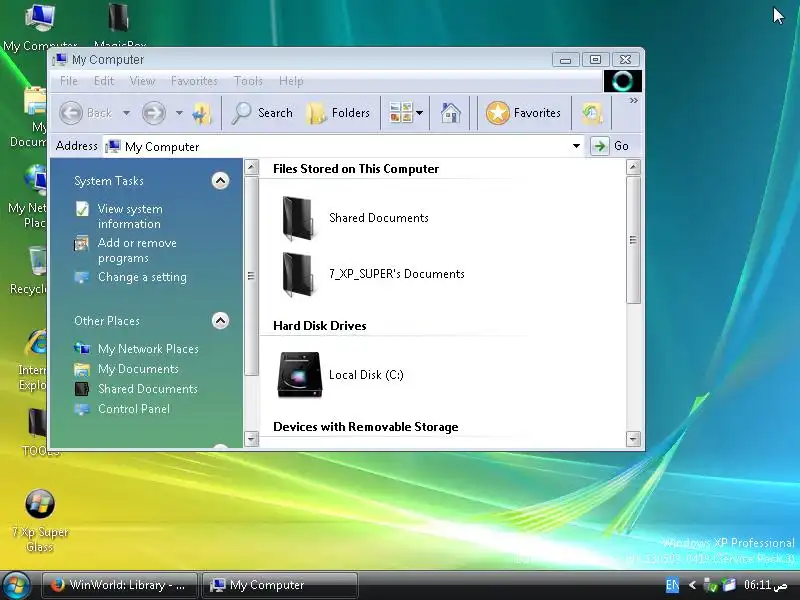Open the View menu
Viewport: 800px width, 600px height.
[x=142, y=81]
